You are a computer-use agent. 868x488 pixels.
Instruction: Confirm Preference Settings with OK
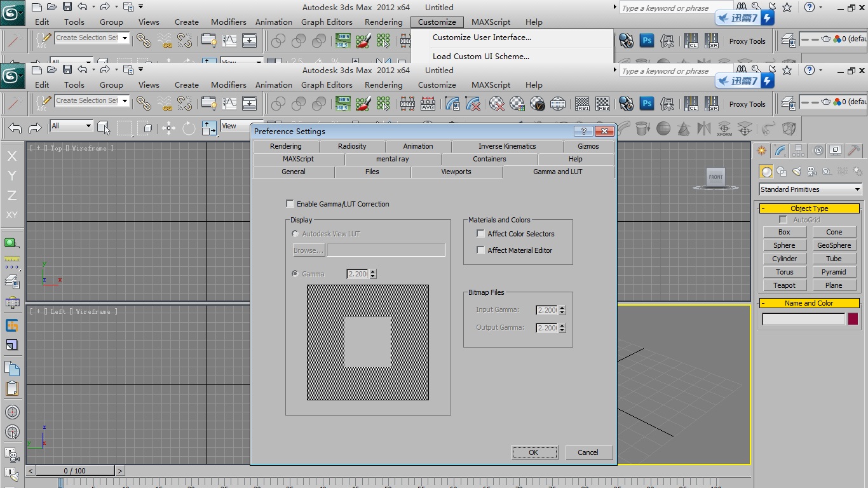[x=534, y=452]
